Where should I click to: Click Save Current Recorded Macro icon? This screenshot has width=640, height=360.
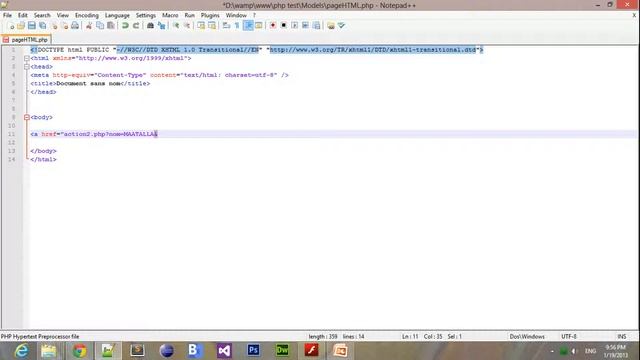tap(316, 26)
